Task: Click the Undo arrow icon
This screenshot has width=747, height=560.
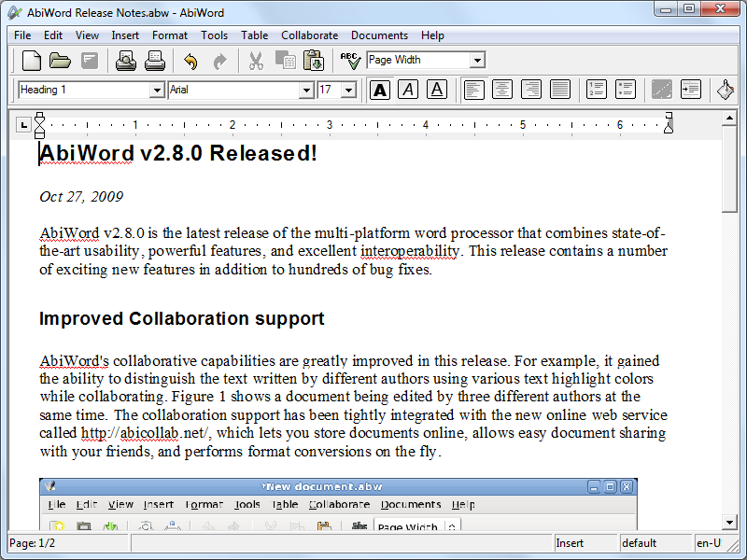Action: 190,62
